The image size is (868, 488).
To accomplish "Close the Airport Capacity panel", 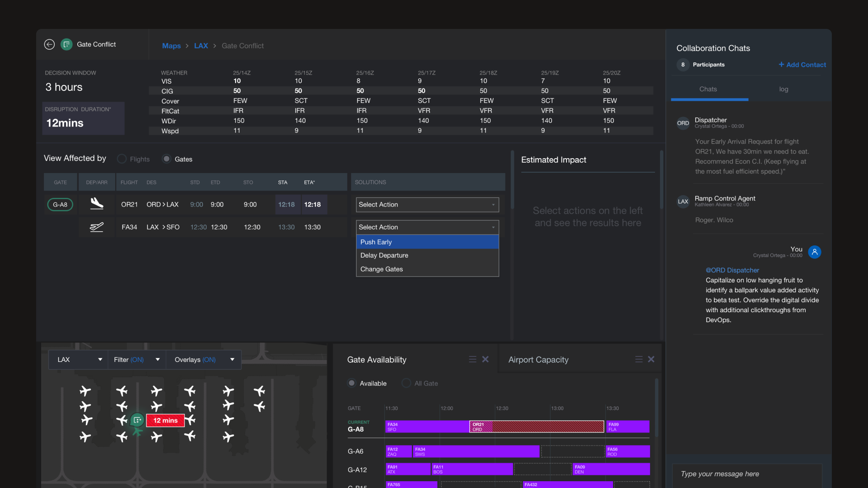I will (x=651, y=359).
